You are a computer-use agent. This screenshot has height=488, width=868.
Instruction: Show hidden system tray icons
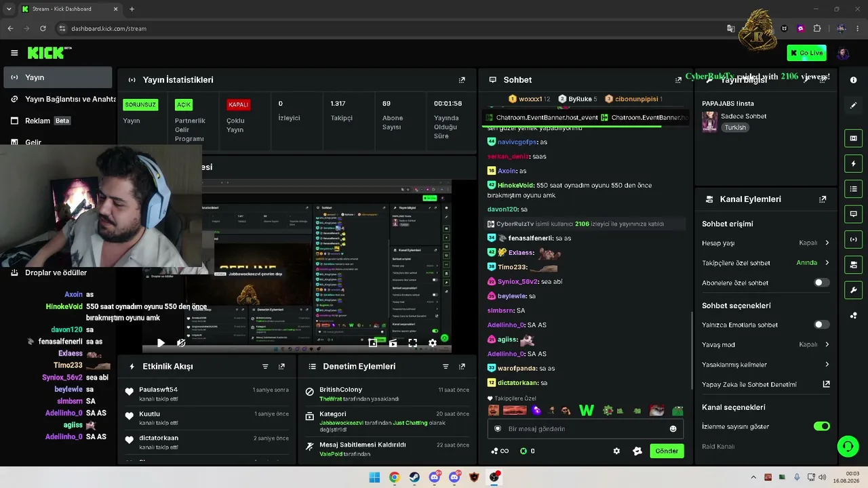point(753,477)
